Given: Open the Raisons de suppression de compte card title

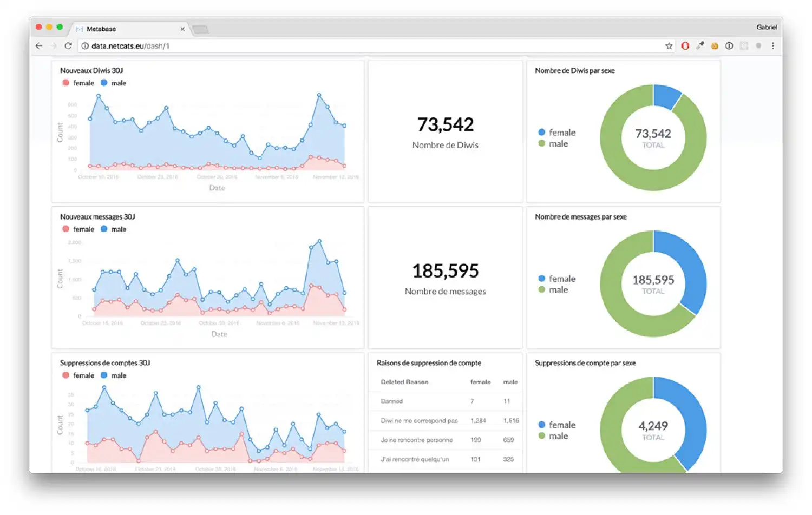Looking at the screenshot, I should pyautogui.click(x=429, y=362).
